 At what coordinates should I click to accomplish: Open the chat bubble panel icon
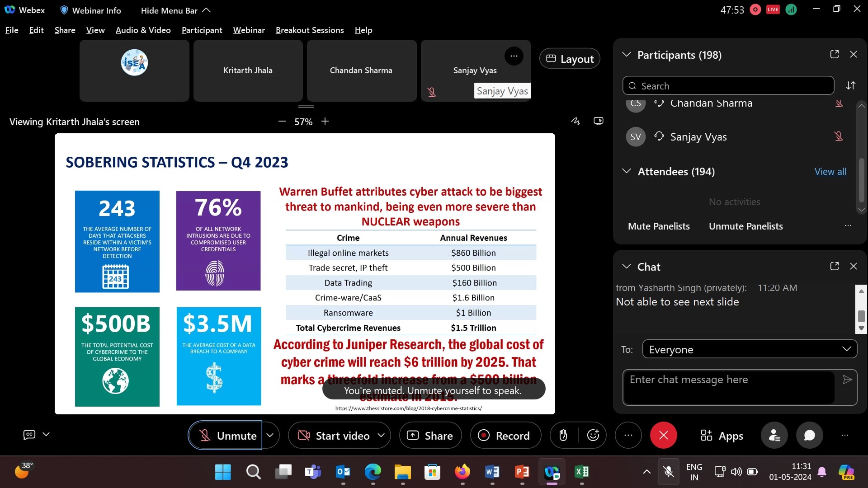tap(809, 436)
